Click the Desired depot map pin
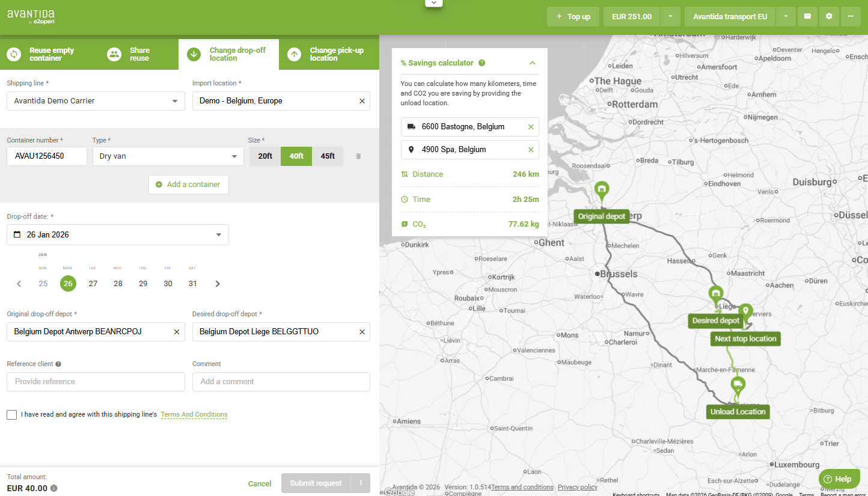Viewport: 868px width, 496px height. (x=715, y=295)
